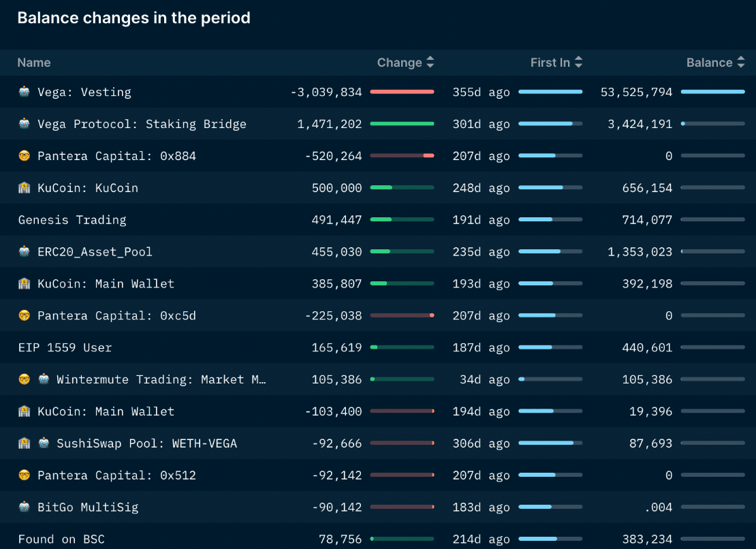Click robot icon next to Vega Protocol: Staking Bridge
The image size is (756, 549).
(25, 124)
